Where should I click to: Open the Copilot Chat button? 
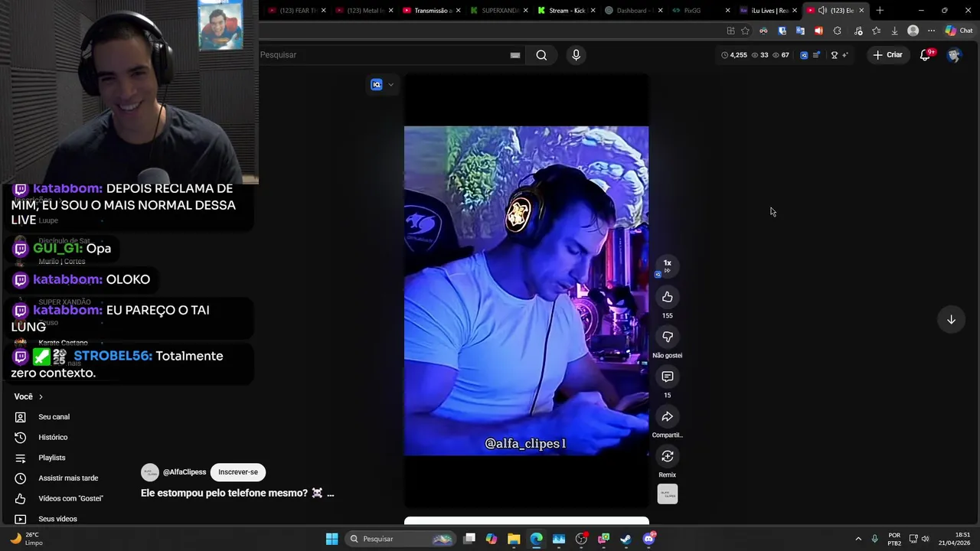pos(960,31)
